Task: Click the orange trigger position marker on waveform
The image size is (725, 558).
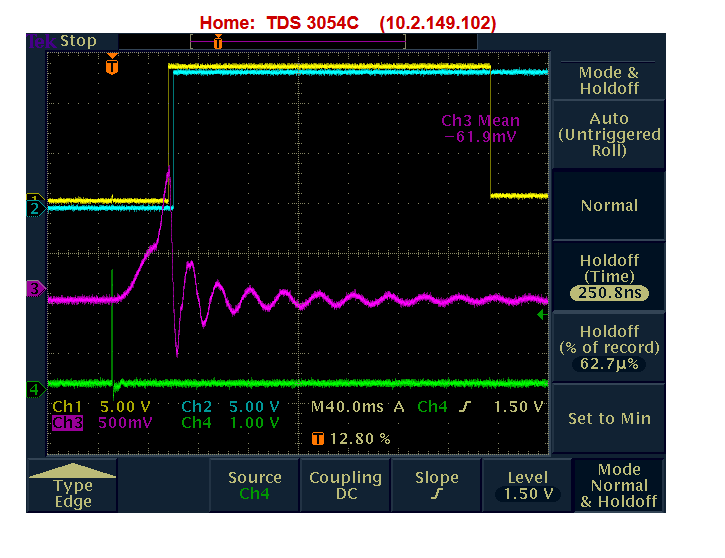Action: click(x=112, y=66)
